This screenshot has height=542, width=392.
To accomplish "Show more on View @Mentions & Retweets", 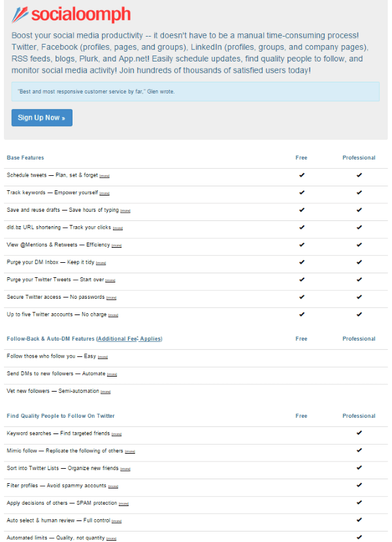I will pyautogui.click(x=116, y=245).
